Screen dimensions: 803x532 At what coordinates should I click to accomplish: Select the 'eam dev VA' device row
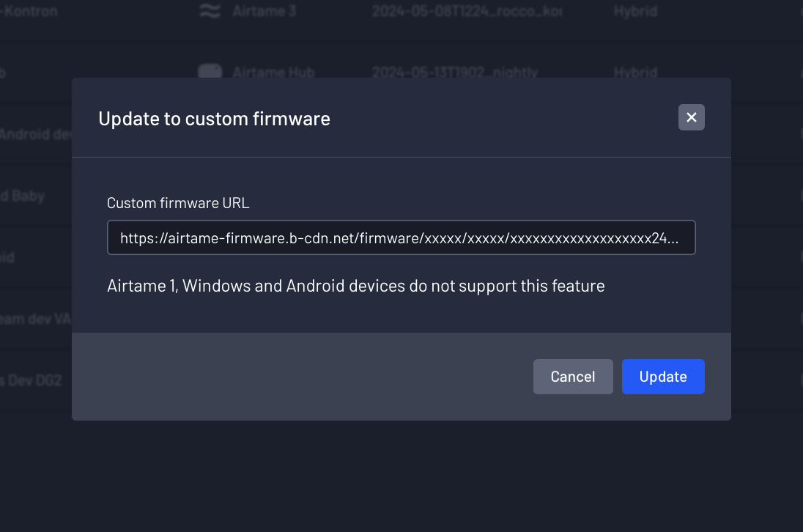pyautogui.click(x=34, y=319)
